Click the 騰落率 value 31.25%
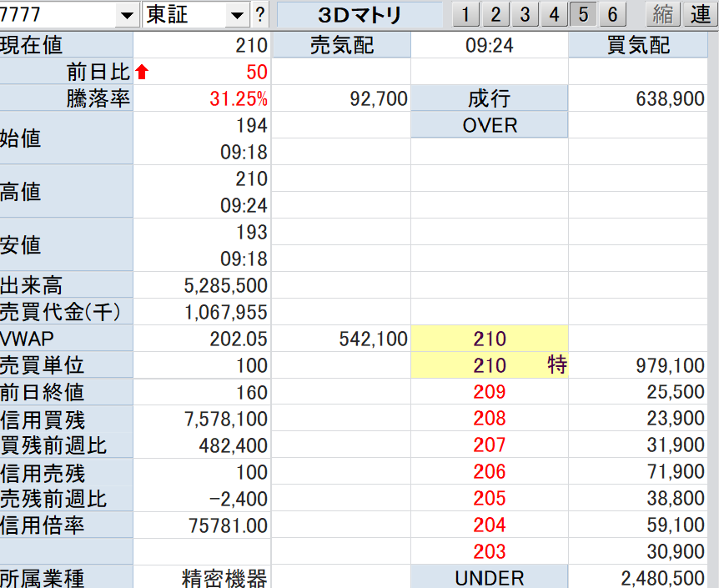The height and width of the screenshot is (588, 719). [239, 98]
